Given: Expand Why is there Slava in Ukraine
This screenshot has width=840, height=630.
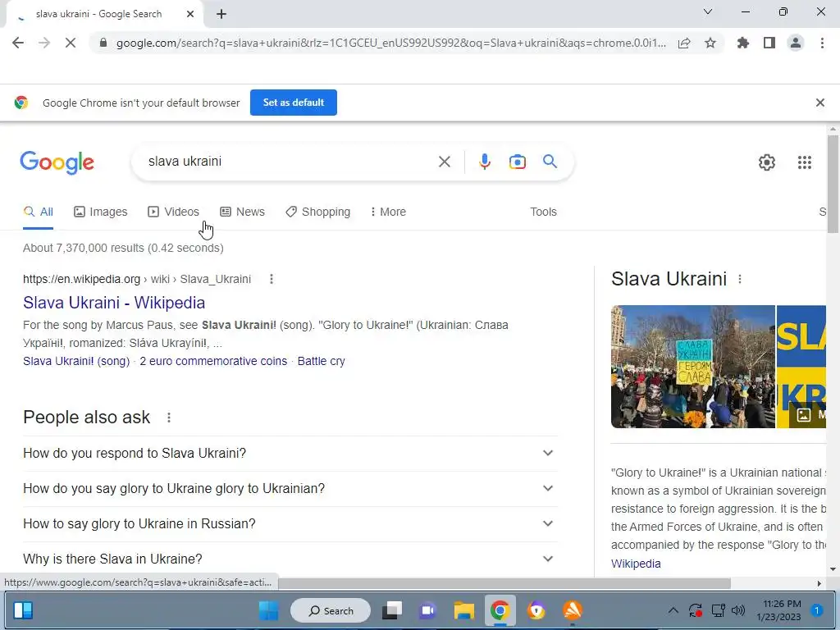Looking at the screenshot, I should coord(290,559).
